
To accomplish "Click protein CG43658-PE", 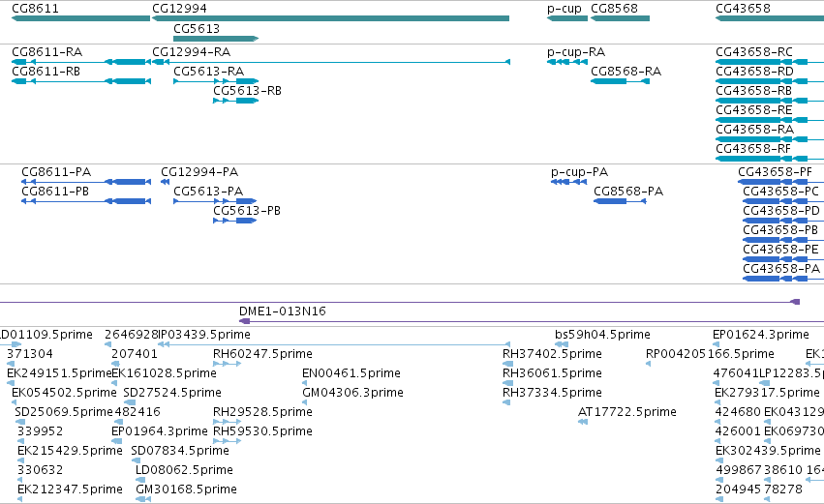I will point(783,260).
